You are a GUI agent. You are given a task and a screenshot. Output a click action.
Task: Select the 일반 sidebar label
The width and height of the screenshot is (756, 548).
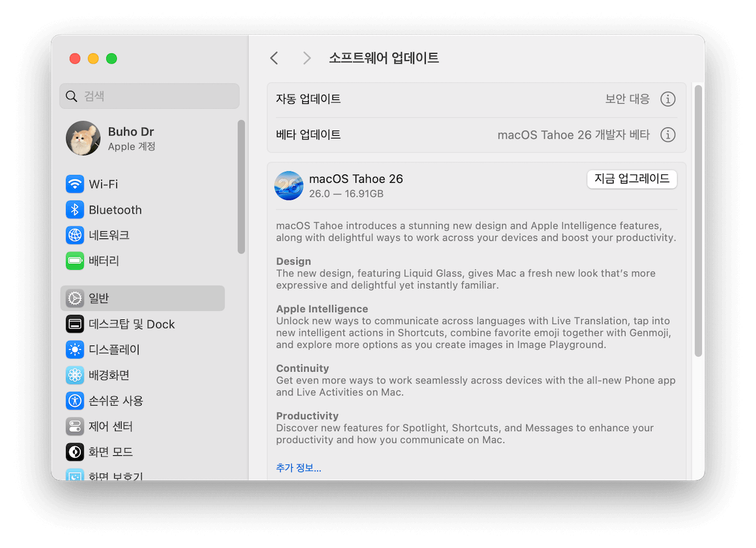(x=99, y=298)
